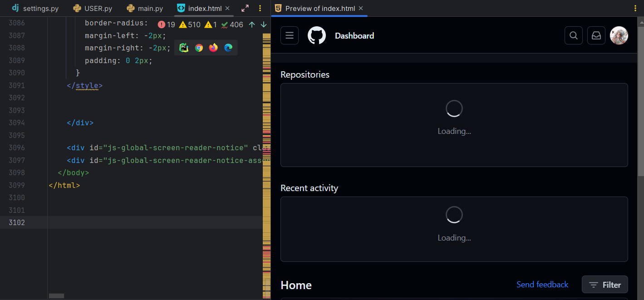Click the Repositories heading
Screen dimensions: 644x300
pyautogui.click(x=305, y=74)
